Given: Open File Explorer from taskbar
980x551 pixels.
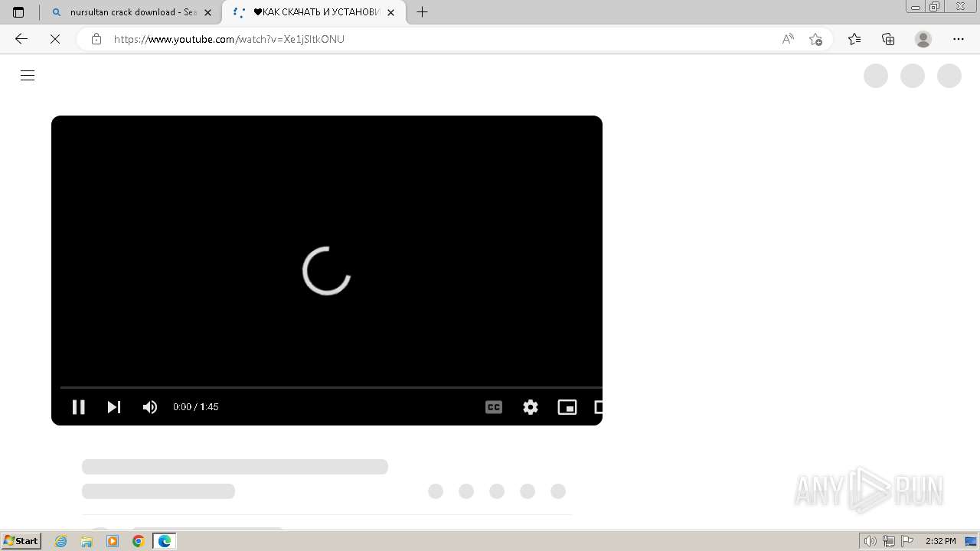Looking at the screenshot, I should pyautogui.click(x=87, y=541).
